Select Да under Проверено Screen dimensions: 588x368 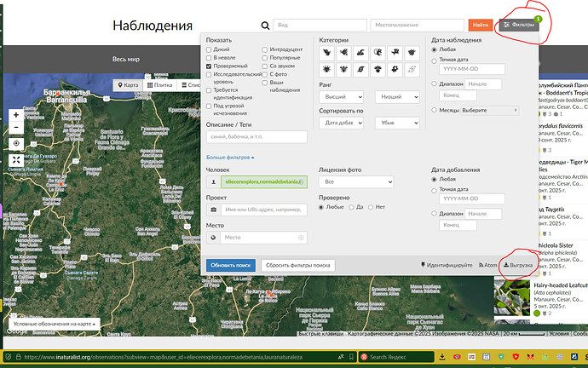pyautogui.click(x=351, y=207)
